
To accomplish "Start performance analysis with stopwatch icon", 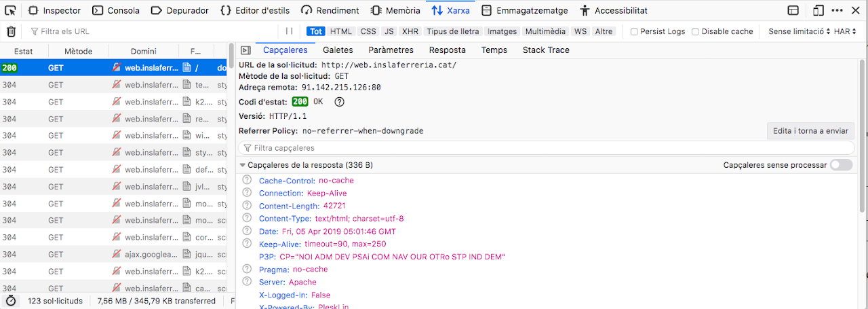I will pyautogui.click(x=11, y=301).
